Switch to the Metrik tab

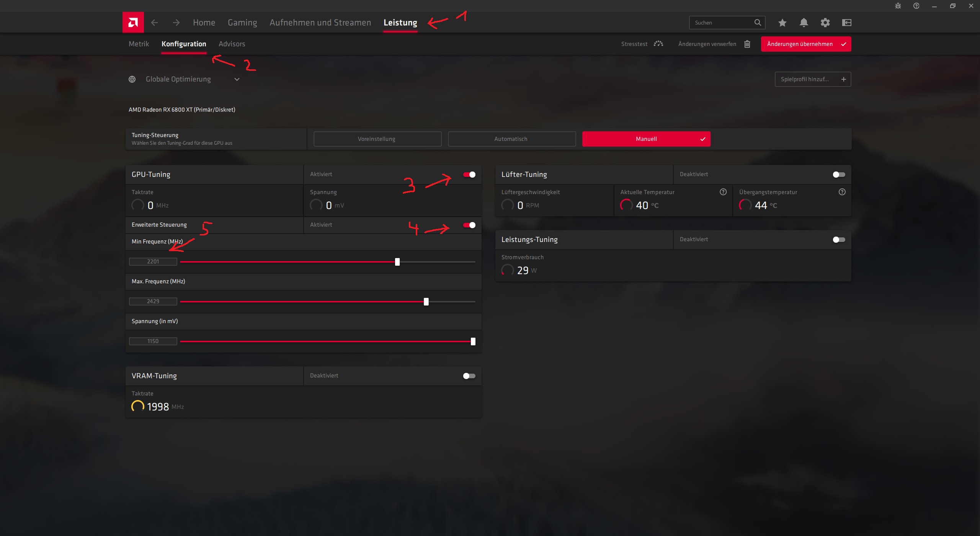(x=139, y=44)
